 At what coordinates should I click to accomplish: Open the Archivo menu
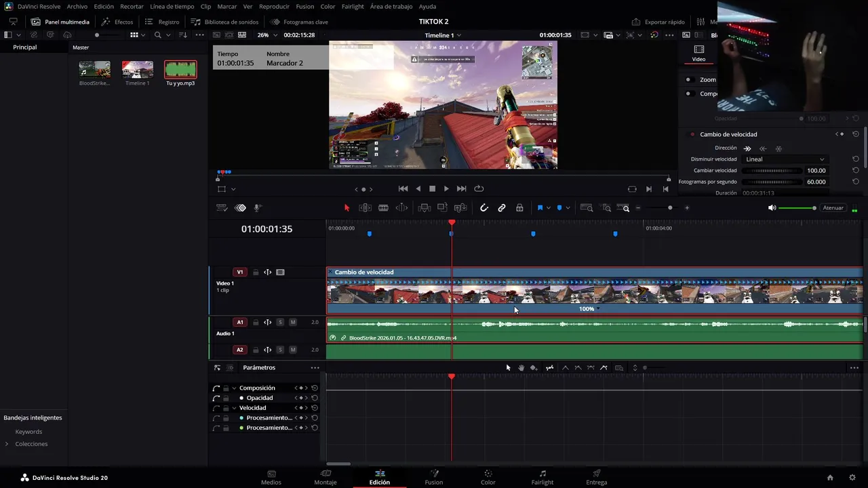[x=77, y=6]
